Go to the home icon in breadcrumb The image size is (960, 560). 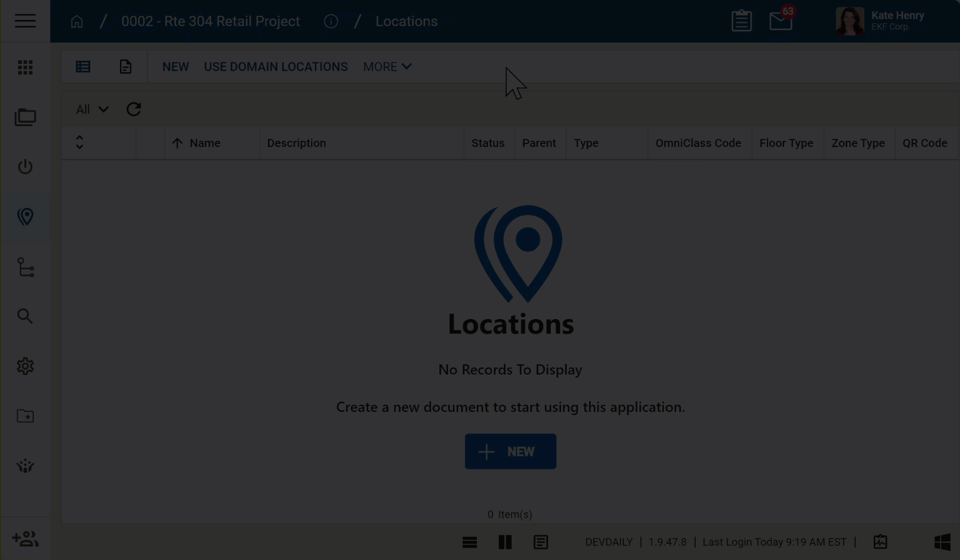pyautogui.click(x=77, y=22)
